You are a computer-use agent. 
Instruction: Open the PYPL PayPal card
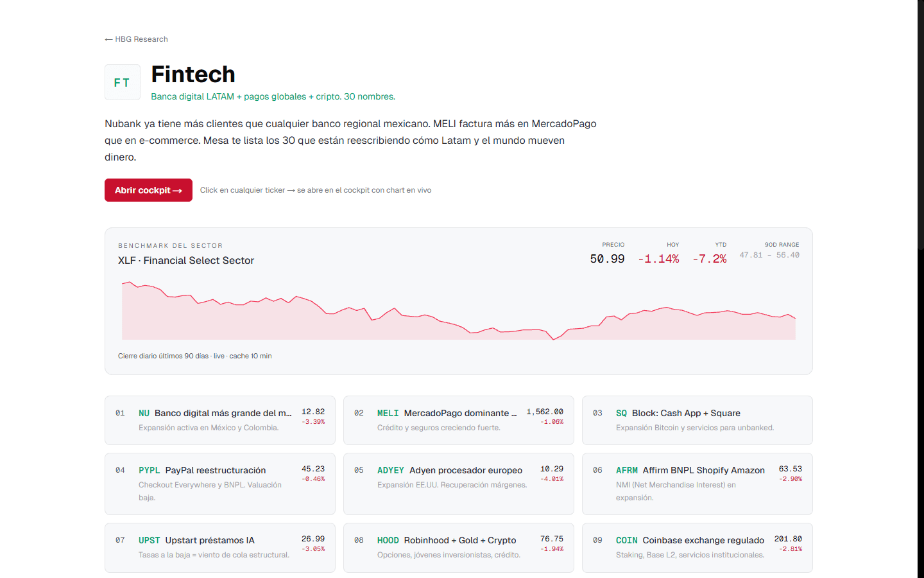point(220,484)
